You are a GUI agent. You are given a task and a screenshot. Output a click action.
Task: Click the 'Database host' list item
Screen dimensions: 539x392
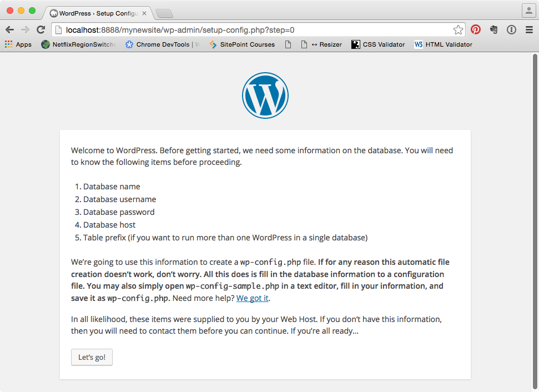(109, 225)
